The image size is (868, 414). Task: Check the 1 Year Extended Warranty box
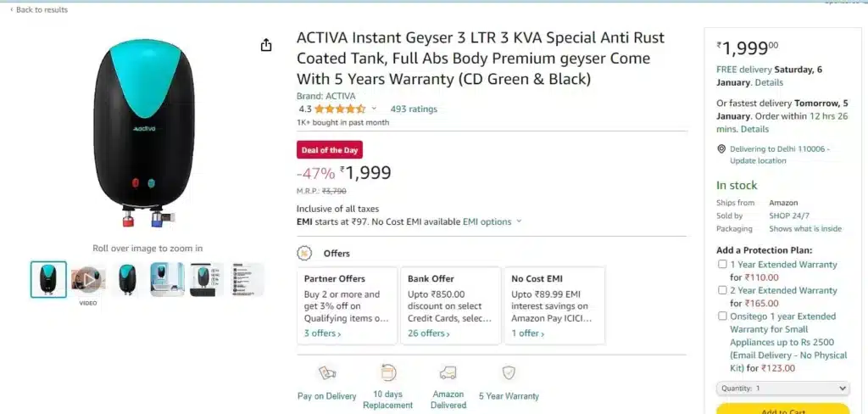722,265
